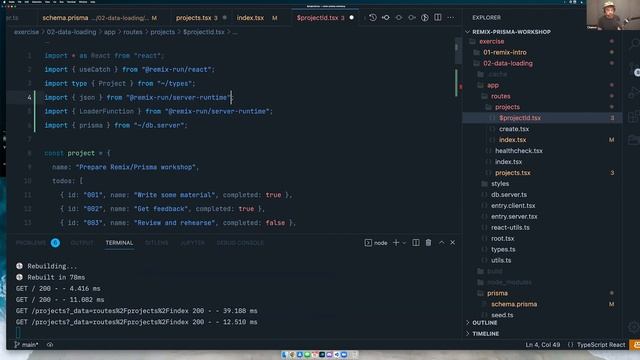Open types.ts file
Viewport: 640px width, 360px height.
pyautogui.click(x=503, y=249)
